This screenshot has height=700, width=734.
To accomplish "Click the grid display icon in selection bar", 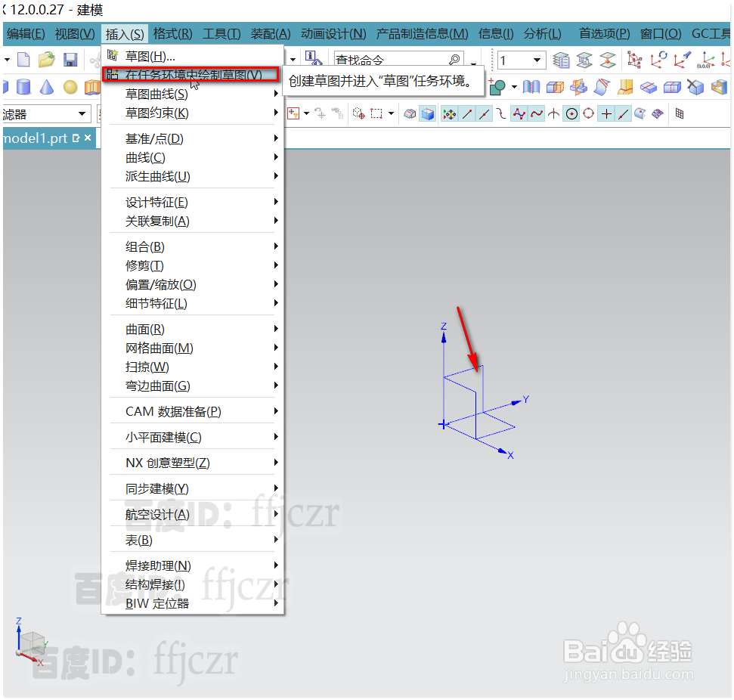I will click(680, 114).
